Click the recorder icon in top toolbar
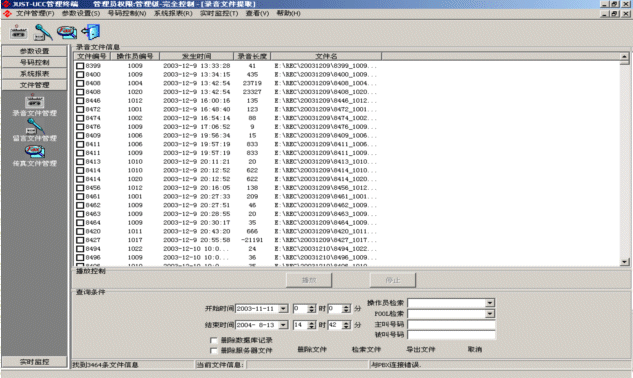633x378 pixels. pyautogui.click(x=19, y=32)
